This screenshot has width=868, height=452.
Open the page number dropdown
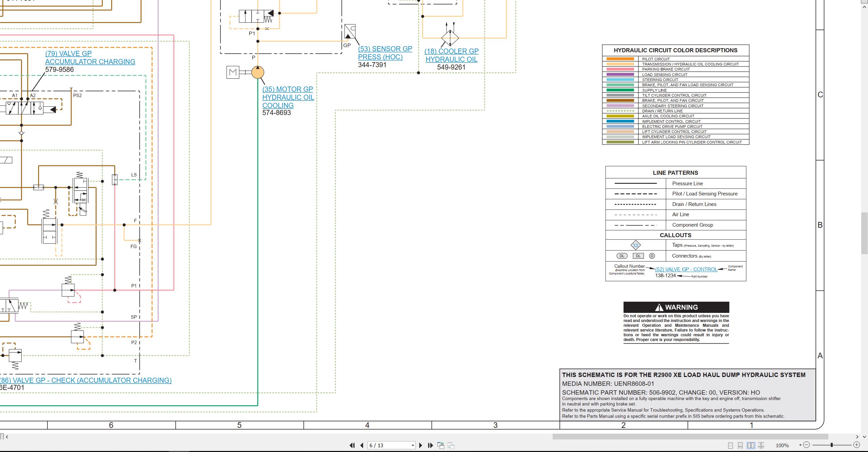(413, 446)
